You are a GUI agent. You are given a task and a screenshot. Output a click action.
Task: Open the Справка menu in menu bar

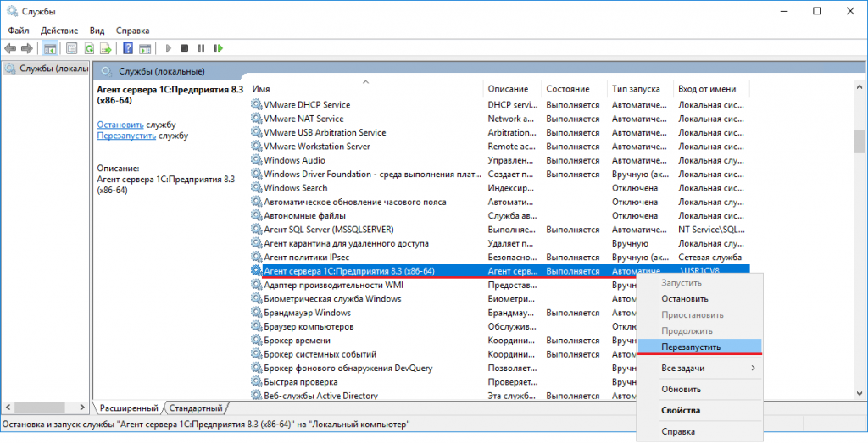click(133, 31)
